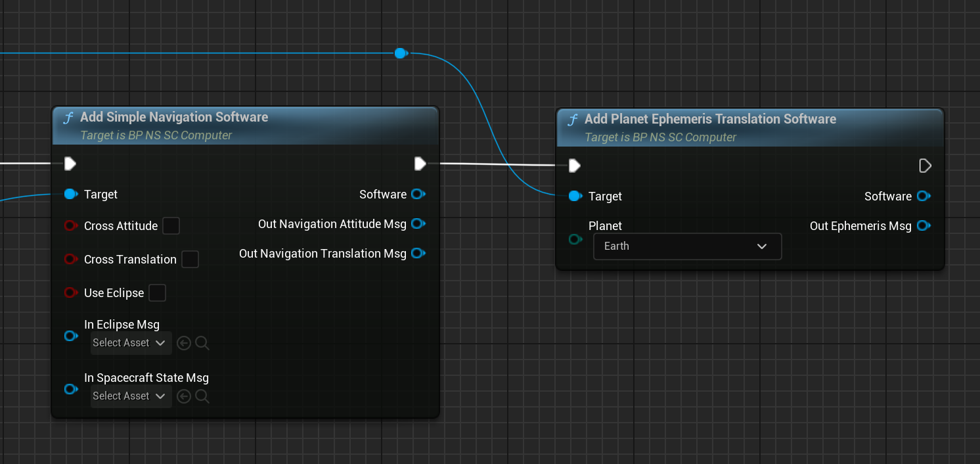This screenshot has width=980, height=464.
Task: Click the reroute node on blue wire
Action: point(400,53)
